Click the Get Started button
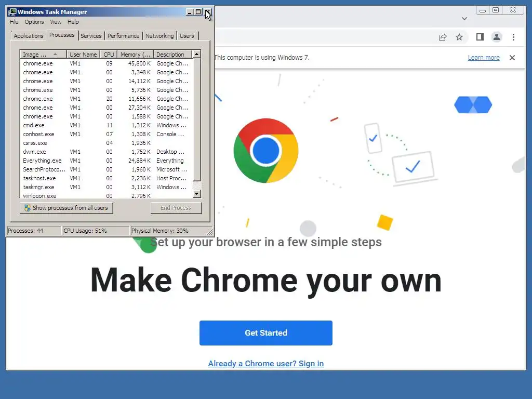This screenshot has height=399, width=532. coord(266,333)
